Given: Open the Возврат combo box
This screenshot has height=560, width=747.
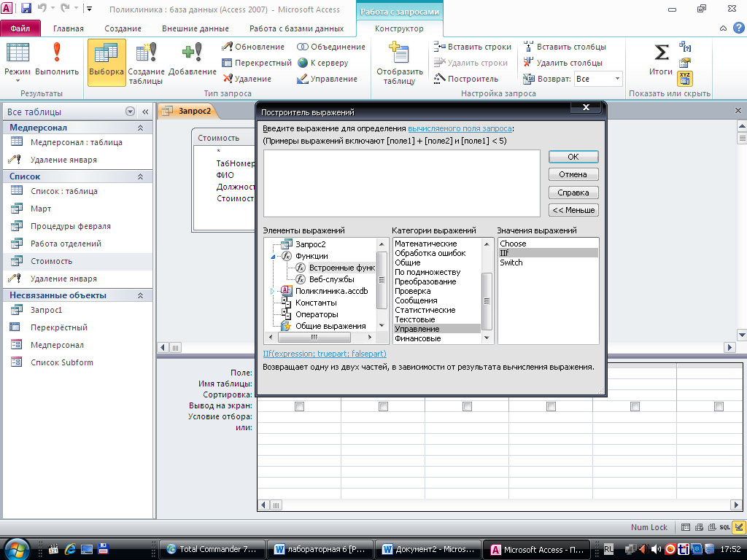Looking at the screenshot, I should 598,79.
